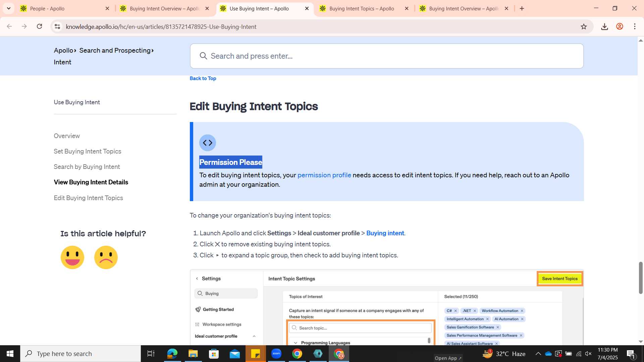Screen dimensions: 644x362
Task: Click the browser forward arrow
Action: click(x=24, y=26)
